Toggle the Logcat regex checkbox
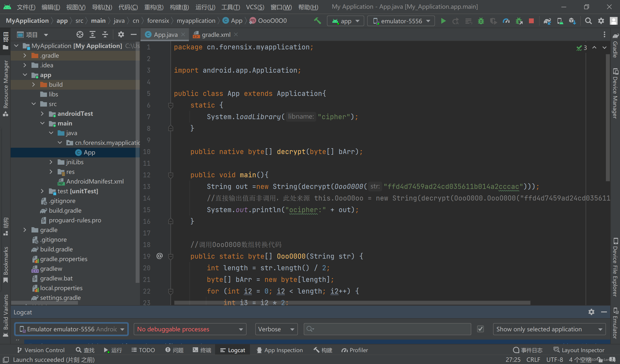Image resolution: width=620 pixels, height=364 pixels. tap(480, 329)
